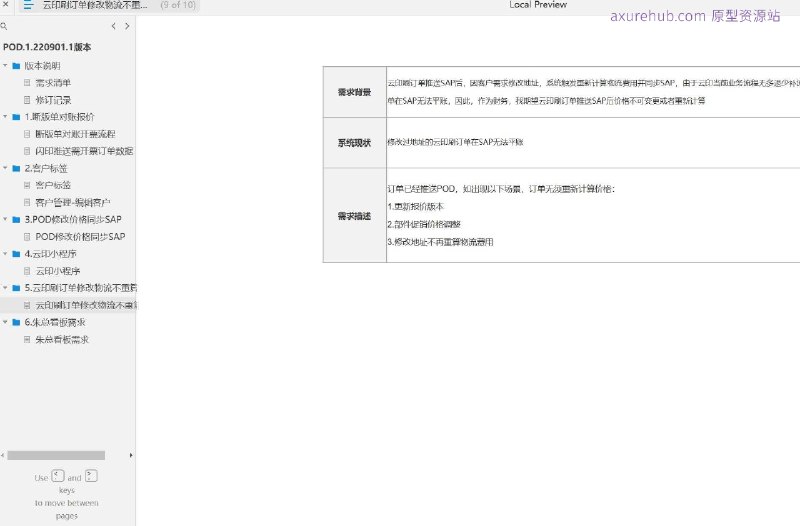Viewport: 800px width, 526px height.
Task: Click the page icon beside the 云印小程序 page
Action: tap(27, 271)
